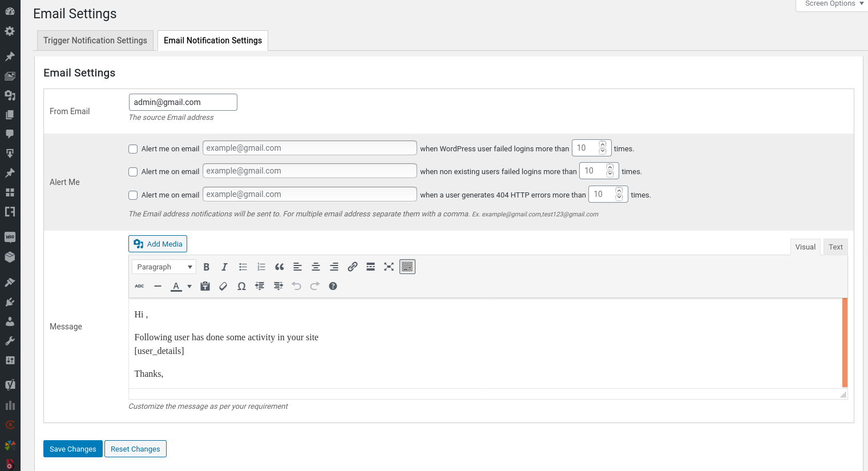Open the editor keyboard shortcuts help icon
The image size is (868, 471).
coord(333,286)
